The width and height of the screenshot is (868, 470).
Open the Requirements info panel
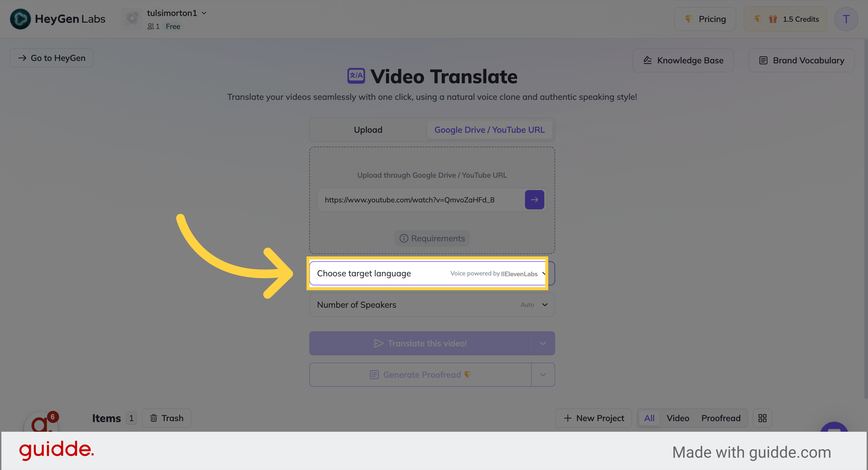point(432,238)
